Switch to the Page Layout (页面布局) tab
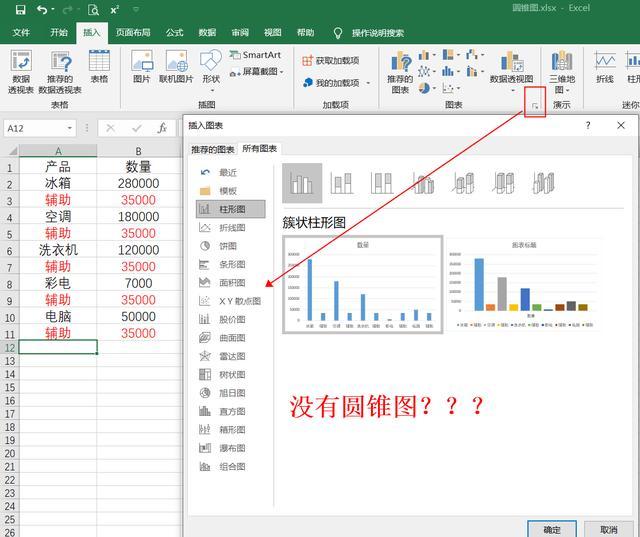The height and width of the screenshot is (537, 640). tap(133, 33)
